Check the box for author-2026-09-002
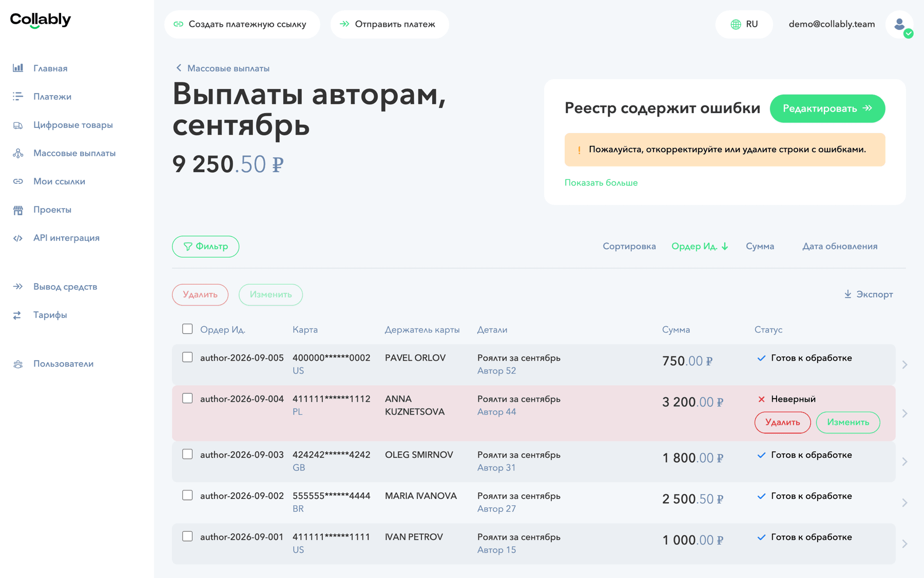Screen dimensions: 924x578 (187, 495)
